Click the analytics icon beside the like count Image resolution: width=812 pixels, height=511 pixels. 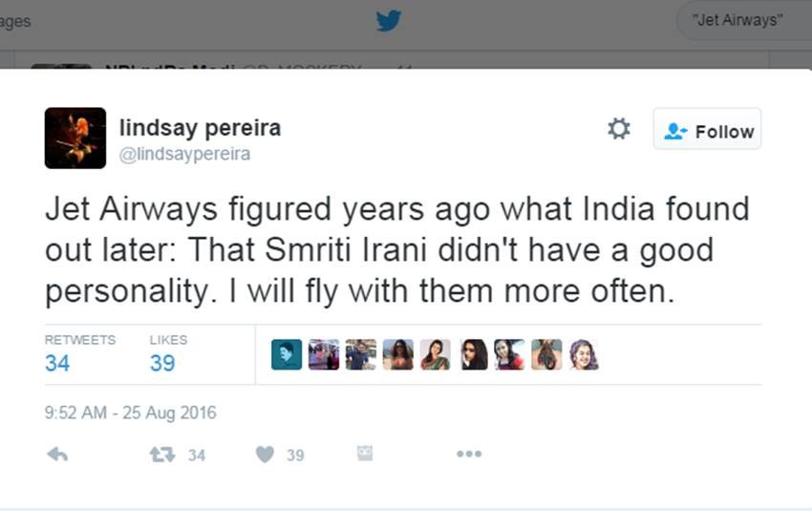[364, 454]
